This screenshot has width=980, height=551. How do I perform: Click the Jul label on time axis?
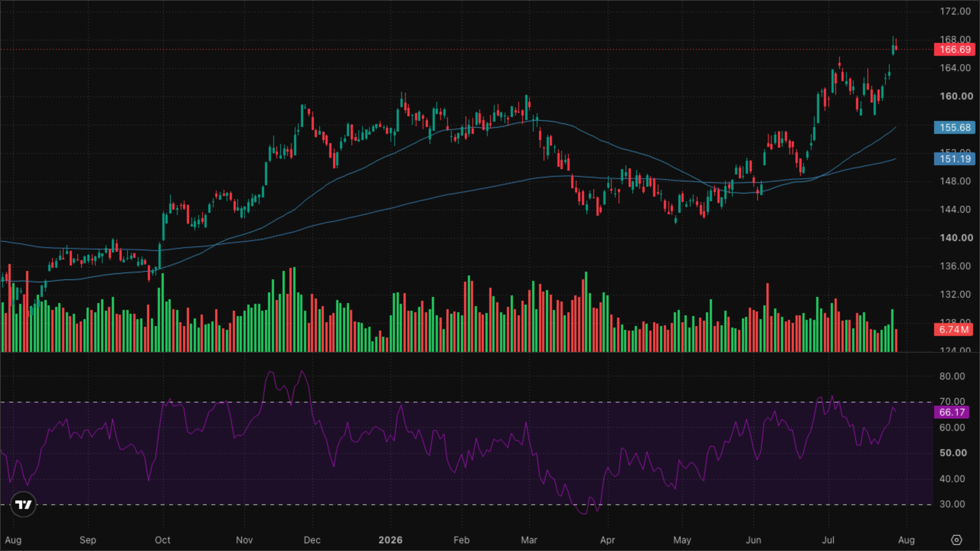828,540
